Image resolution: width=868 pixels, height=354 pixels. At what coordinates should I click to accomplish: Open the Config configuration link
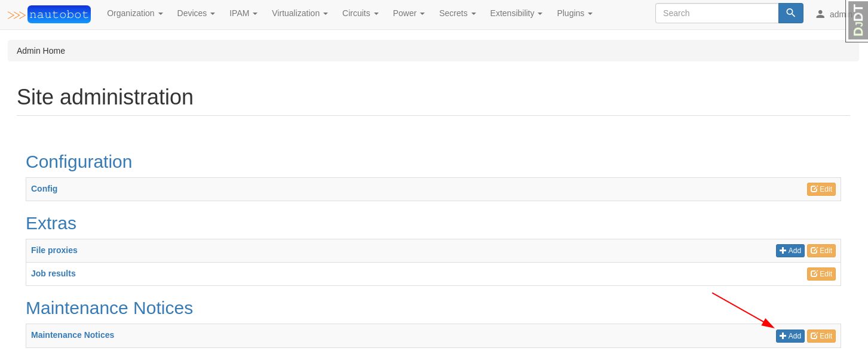[x=44, y=189]
